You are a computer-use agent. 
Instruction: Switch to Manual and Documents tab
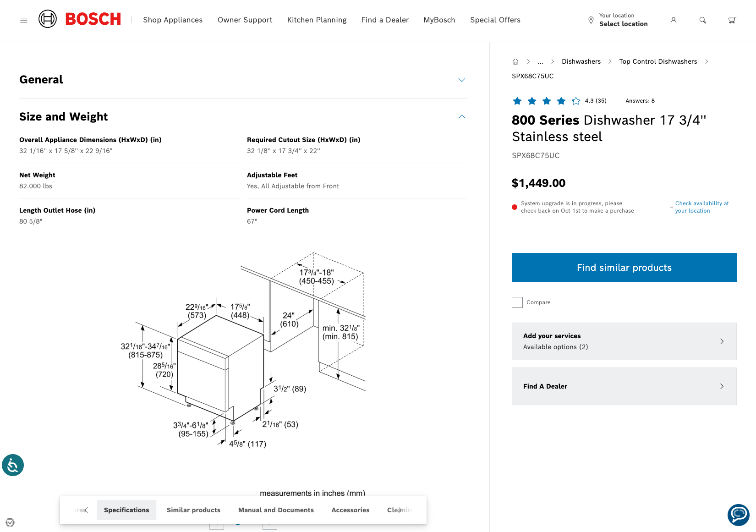click(x=276, y=510)
